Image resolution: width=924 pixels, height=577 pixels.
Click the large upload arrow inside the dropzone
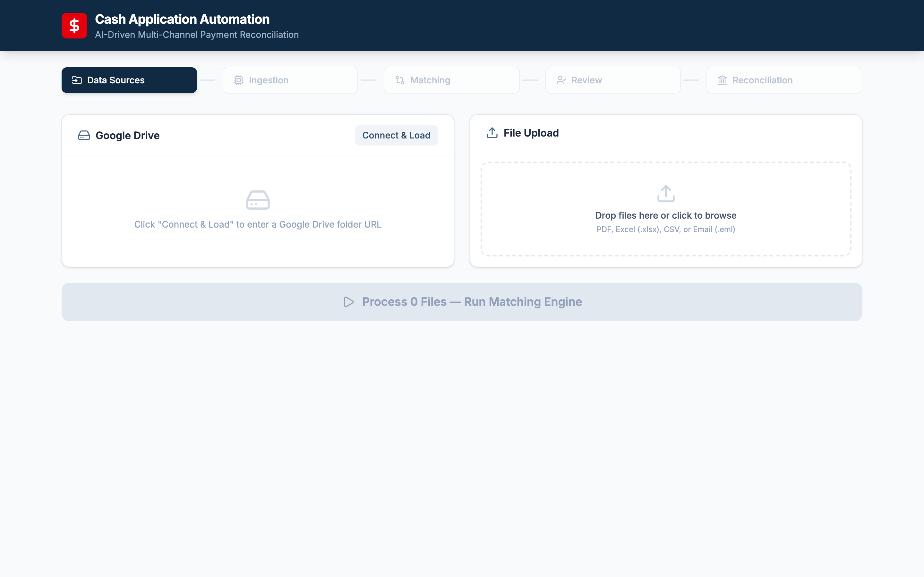point(665,194)
